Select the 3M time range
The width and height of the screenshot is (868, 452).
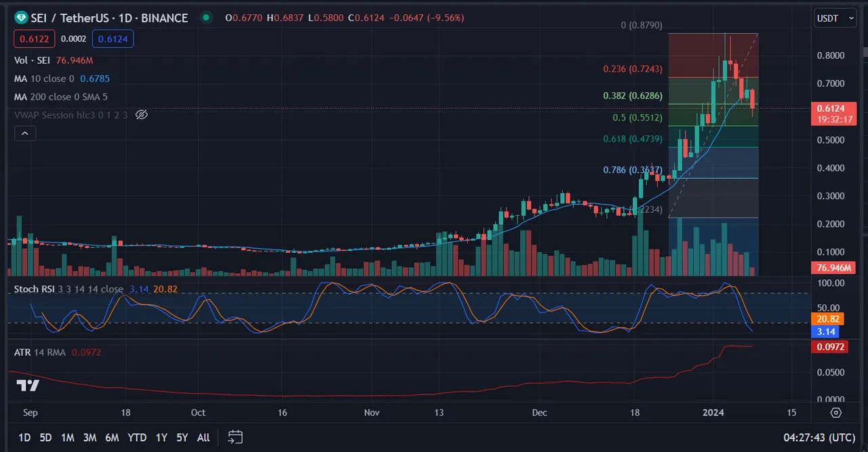click(x=90, y=438)
